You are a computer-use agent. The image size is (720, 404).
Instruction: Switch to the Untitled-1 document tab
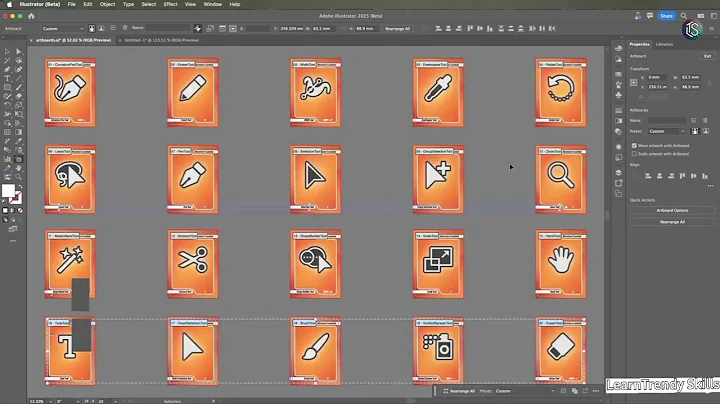click(162, 40)
